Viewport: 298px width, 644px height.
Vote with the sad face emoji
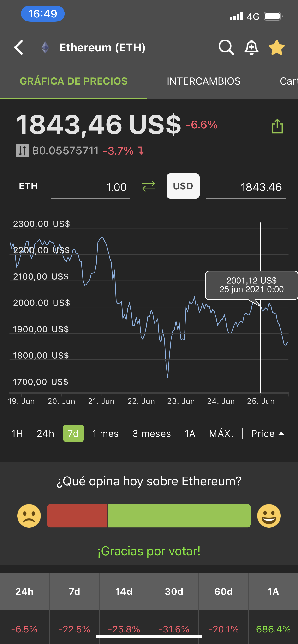point(29,516)
